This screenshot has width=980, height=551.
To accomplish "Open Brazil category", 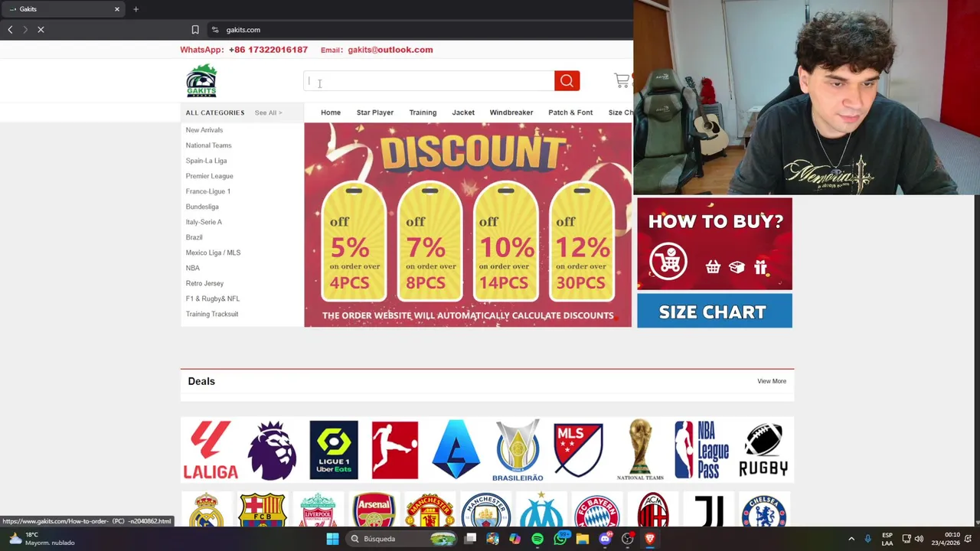I will [x=194, y=237].
